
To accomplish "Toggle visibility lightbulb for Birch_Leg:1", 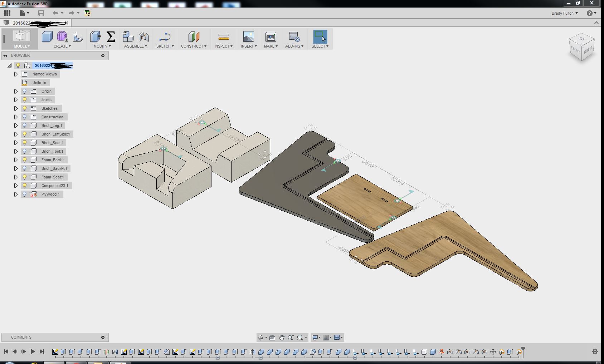I will pyautogui.click(x=25, y=126).
